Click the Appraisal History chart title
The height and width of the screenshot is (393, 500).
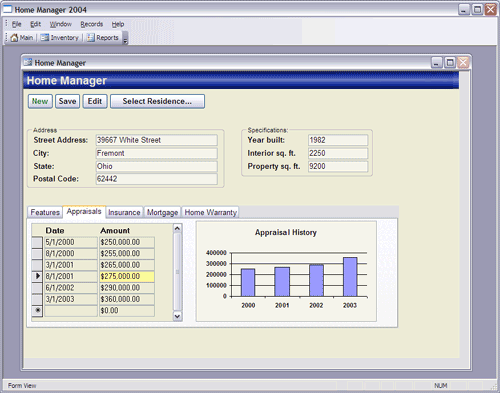[x=286, y=232]
